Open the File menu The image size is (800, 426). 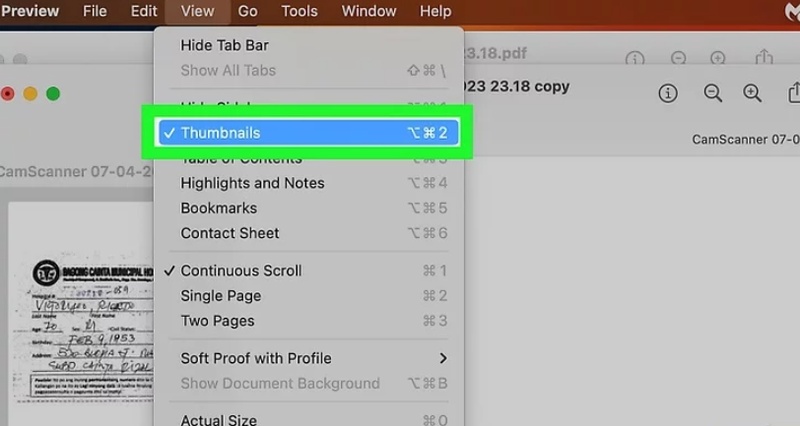pos(95,12)
